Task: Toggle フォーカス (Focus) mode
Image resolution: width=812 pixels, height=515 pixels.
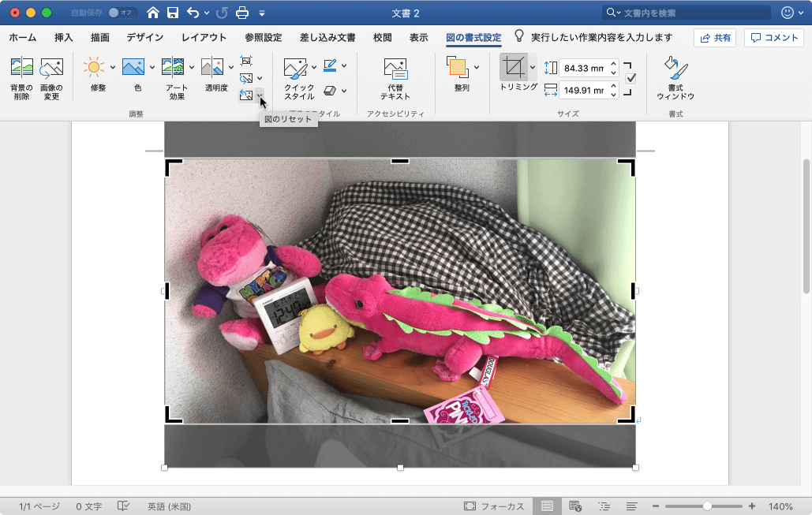Action: click(x=493, y=506)
